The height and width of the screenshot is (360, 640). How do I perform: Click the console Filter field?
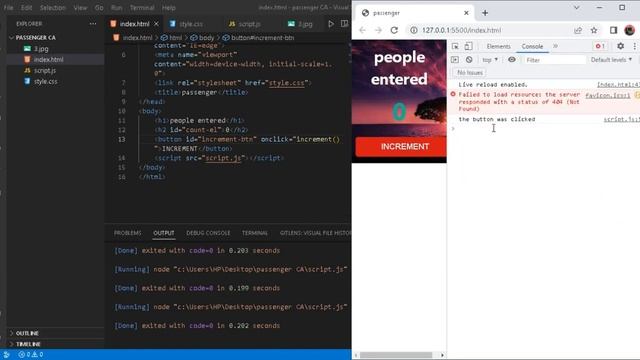554,60
